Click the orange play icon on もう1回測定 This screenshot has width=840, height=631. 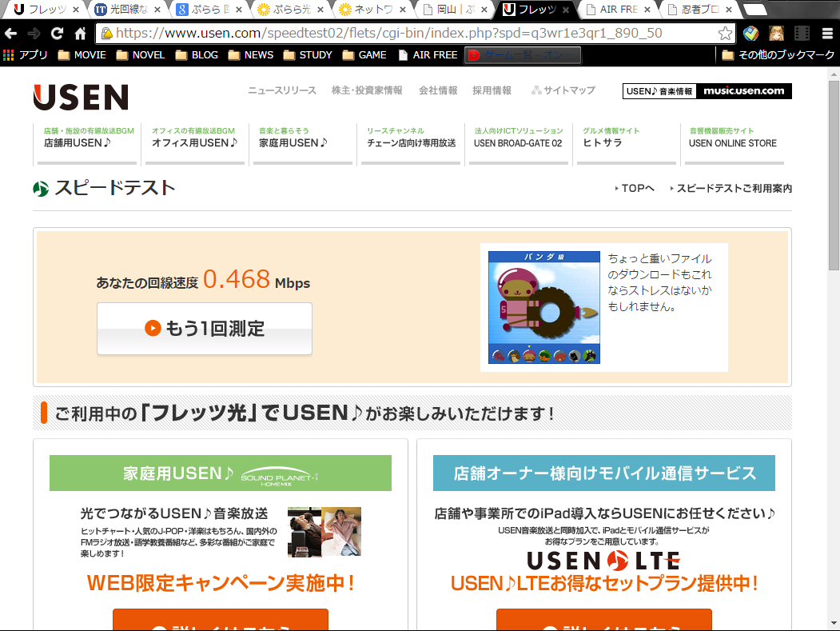(x=153, y=328)
